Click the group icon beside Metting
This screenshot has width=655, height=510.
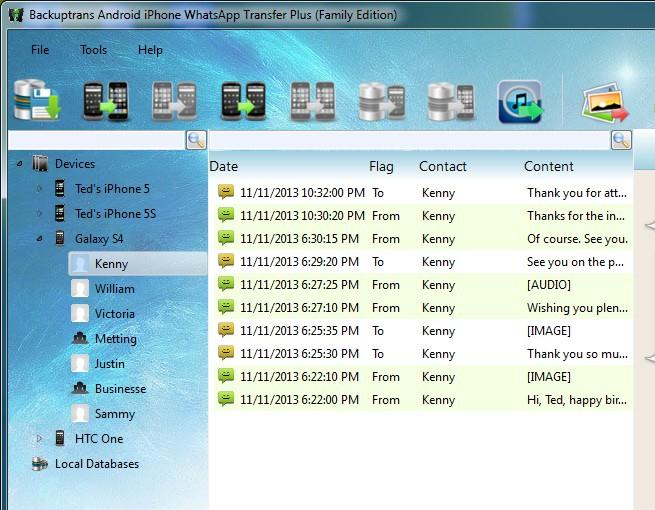(80, 338)
